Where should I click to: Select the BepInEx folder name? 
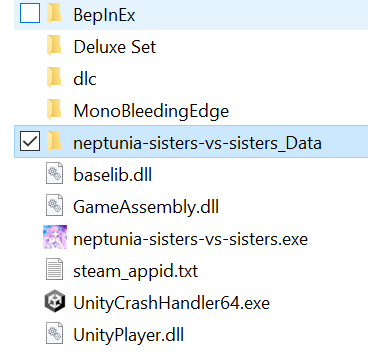coord(104,15)
